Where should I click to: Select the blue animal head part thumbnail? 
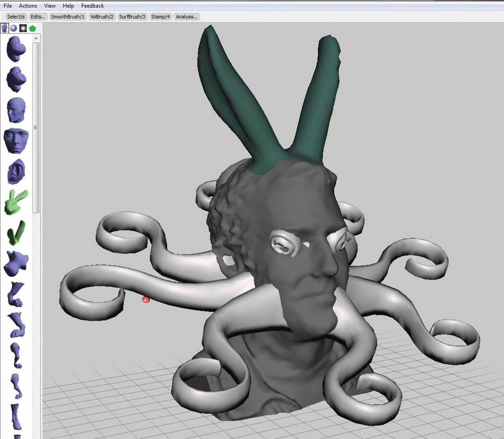tap(16, 263)
